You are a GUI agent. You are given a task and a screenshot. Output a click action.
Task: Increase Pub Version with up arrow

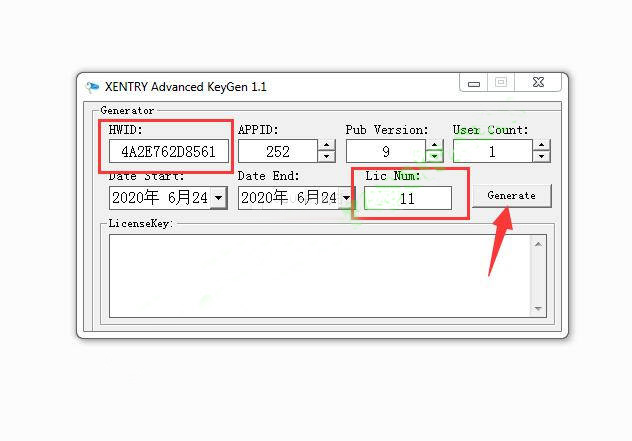434,145
